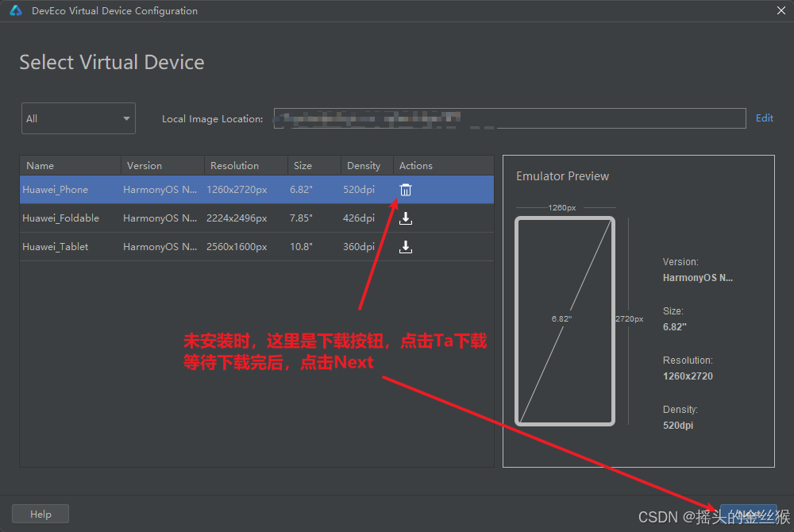The width and height of the screenshot is (794, 532).
Task: Click the 360dpi density cell
Action: pos(359,247)
